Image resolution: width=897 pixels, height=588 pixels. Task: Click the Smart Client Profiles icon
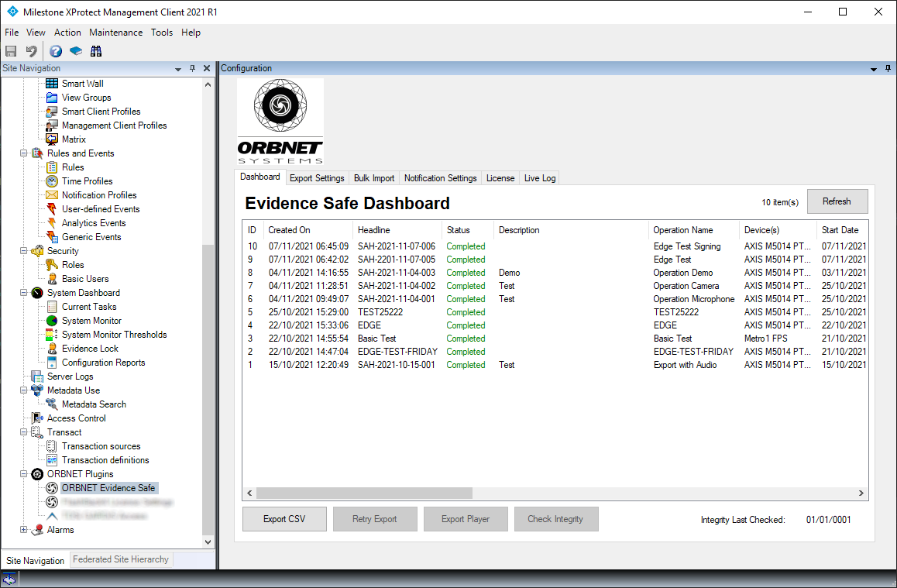pyautogui.click(x=52, y=112)
